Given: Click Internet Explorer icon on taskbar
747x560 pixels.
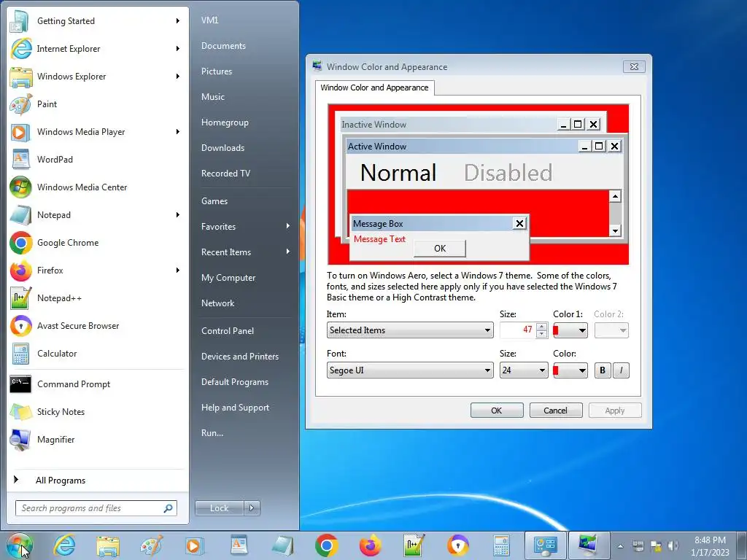Looking at the screenshot, I should point(64,545).
